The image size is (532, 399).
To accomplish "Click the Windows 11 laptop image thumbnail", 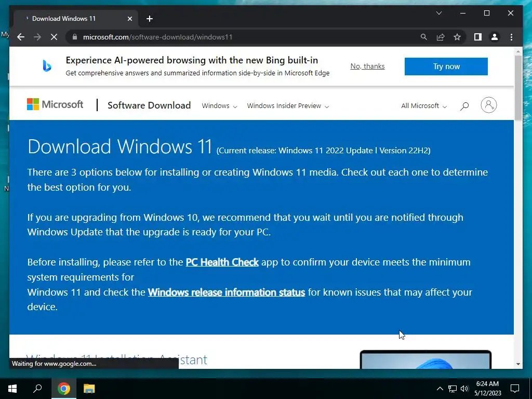I will point(425,360).
